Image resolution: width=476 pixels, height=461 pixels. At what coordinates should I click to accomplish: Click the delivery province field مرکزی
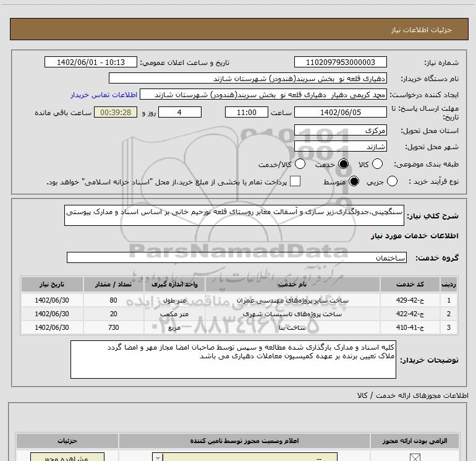(340, 131)
